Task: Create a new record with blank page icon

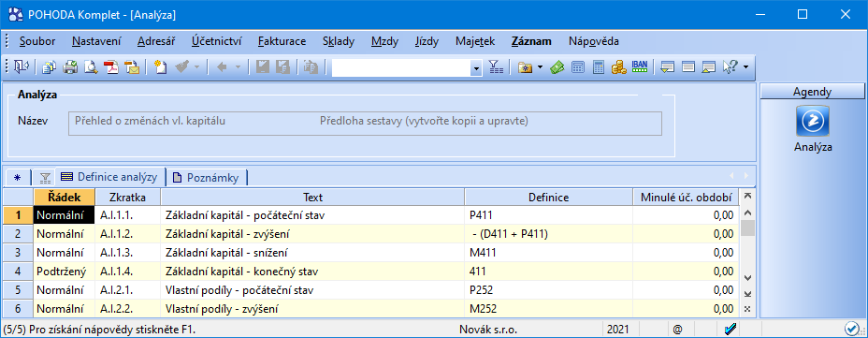Action: point(160,67)
